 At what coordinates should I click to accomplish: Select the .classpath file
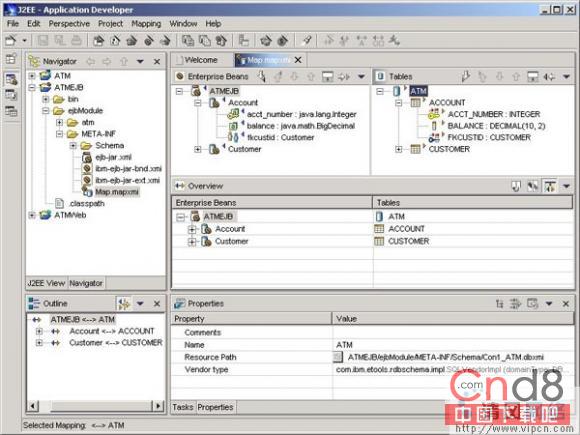pyautogui.click(x=87, y=203)
